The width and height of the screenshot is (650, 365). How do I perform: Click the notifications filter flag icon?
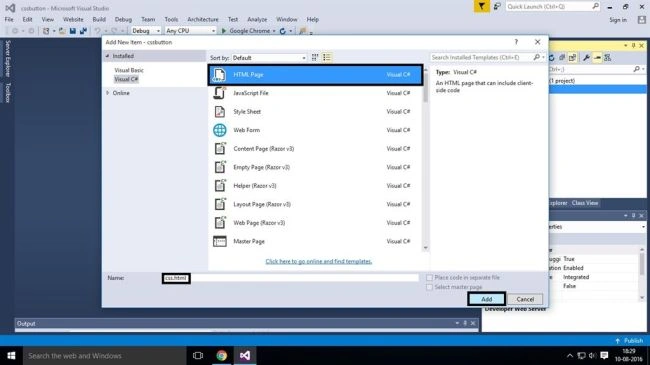481,7
